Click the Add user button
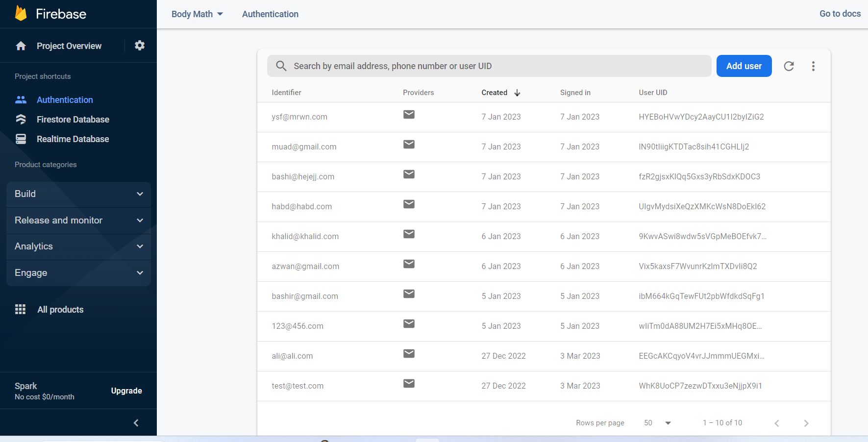Viewport: 868px width, 442px height. 744,66
